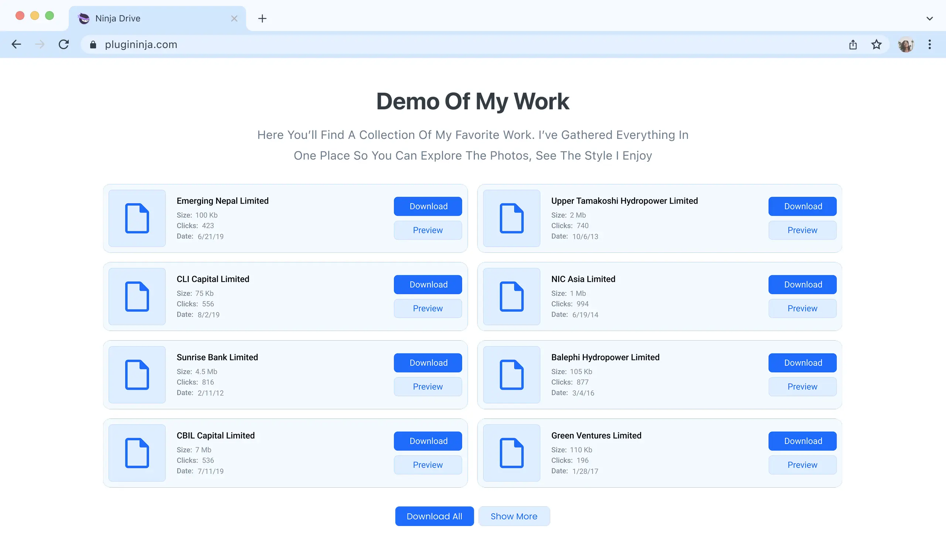Click file icon for CLI Capital Limited

click(137, 296)
